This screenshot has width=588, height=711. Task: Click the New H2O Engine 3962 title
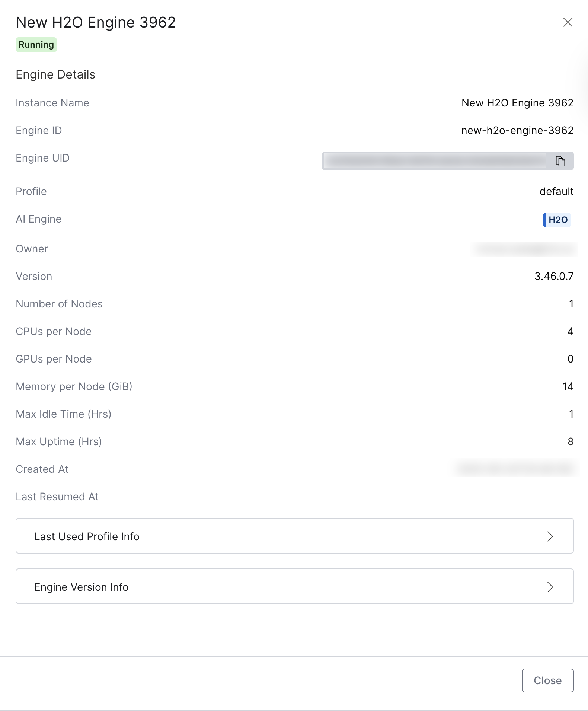[96, 22]
